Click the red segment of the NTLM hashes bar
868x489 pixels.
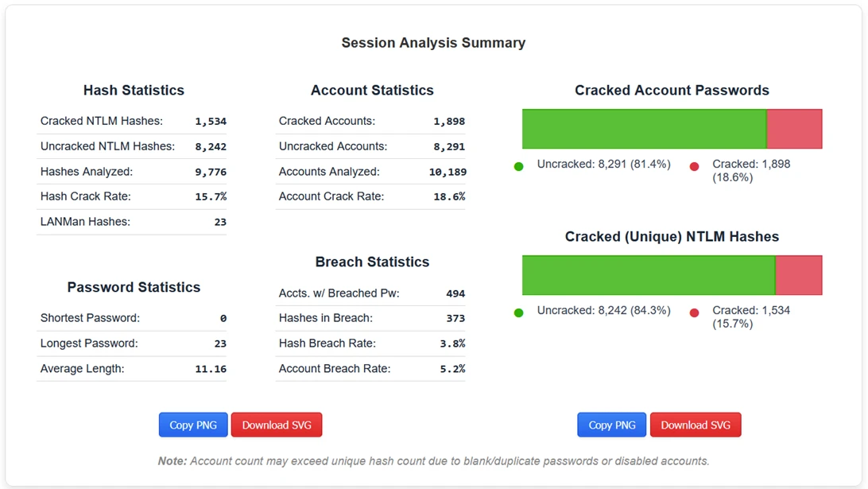[x=798, y=275]
